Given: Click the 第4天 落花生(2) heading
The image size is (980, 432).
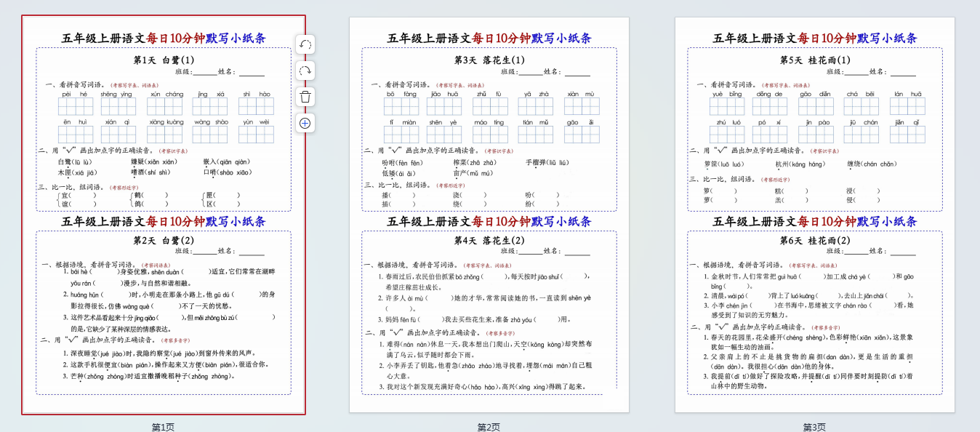Looking at the screenshot, I should coord(489,240).
